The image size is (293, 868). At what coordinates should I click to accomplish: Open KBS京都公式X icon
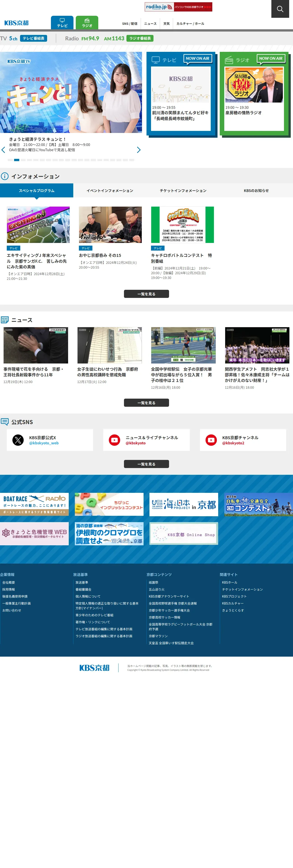pyautogui.click(x=18, y=440)
